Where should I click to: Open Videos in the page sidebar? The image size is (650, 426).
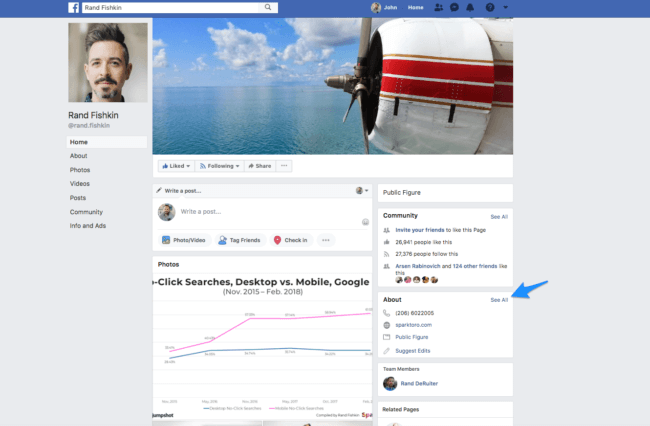(80, 184)
